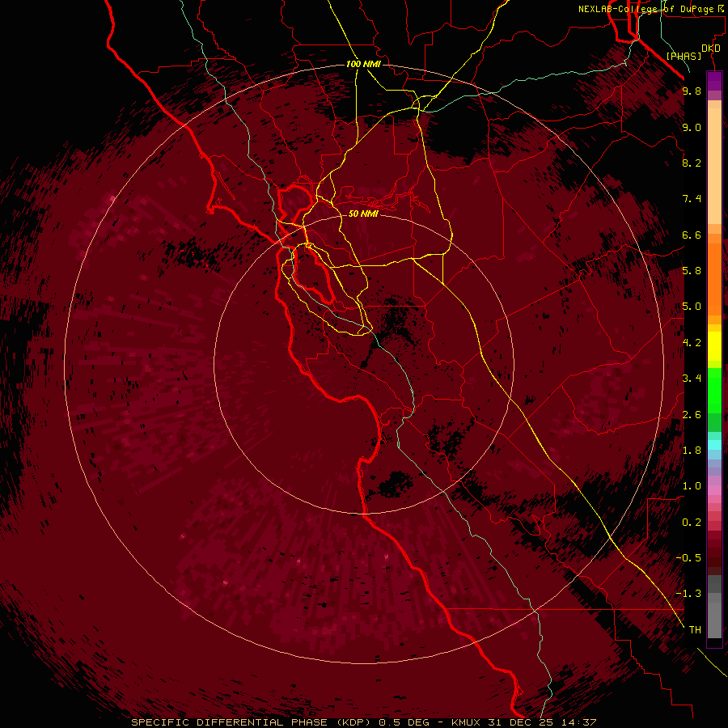Pick the light peach segment of the color bar
The image size is (728, 728).
coord(714,166)
